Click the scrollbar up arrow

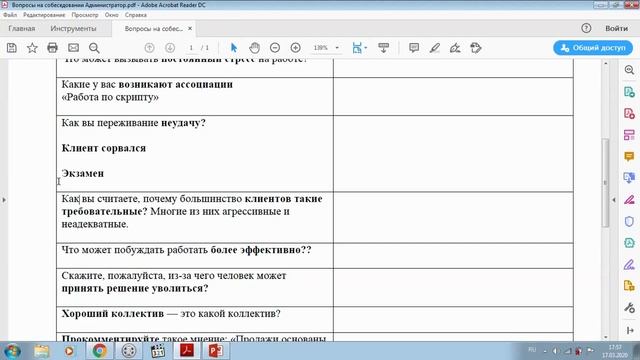606,64
